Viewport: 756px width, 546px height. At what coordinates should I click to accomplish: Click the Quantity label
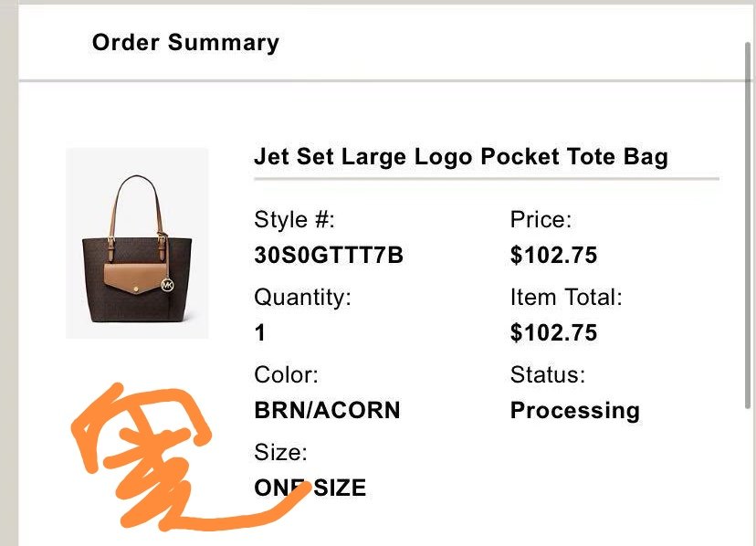coord(303,298)
